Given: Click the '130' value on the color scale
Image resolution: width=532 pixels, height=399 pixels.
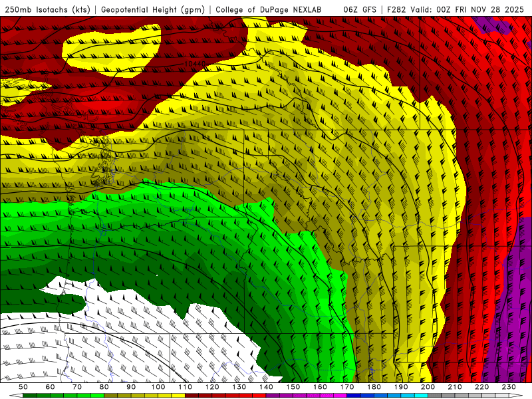Looking at the screenshot, I should [239, 387].
